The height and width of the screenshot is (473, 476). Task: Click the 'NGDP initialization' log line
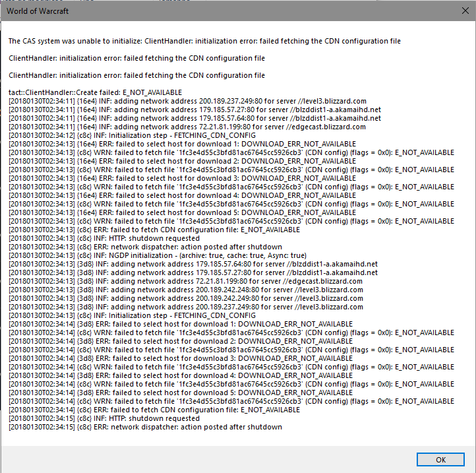[158, 255]
